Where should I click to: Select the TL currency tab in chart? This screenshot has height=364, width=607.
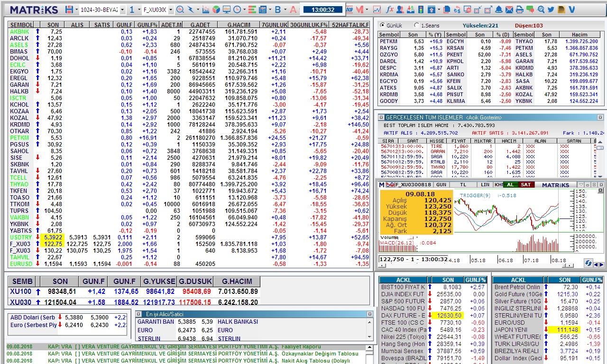463,184
